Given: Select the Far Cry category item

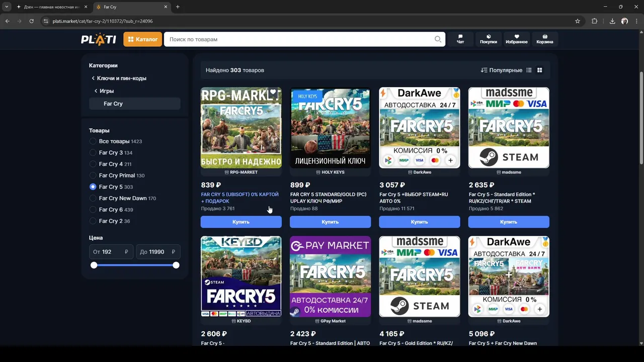Looking at the screenshot, I should pos(134,104).
